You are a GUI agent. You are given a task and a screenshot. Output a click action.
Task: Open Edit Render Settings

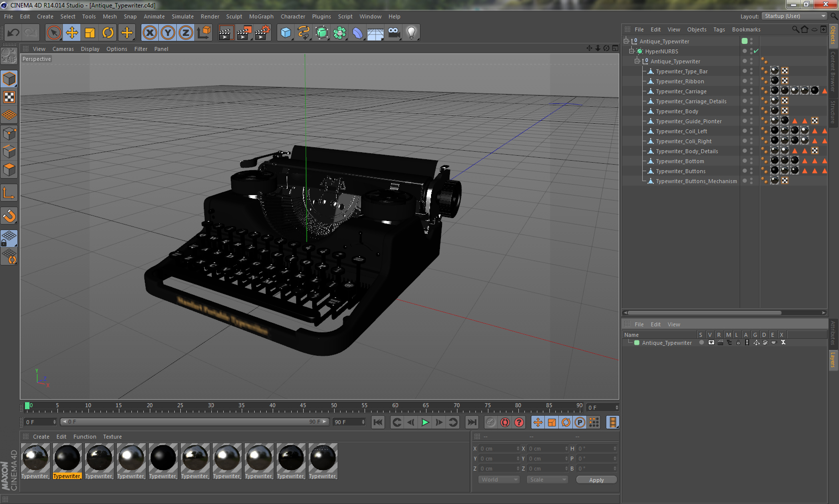[x=262, y=33]
